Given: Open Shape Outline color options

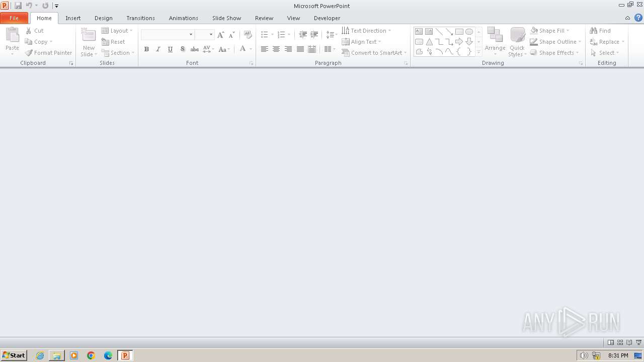Looking at the screenshot, I should coord(555,42).
